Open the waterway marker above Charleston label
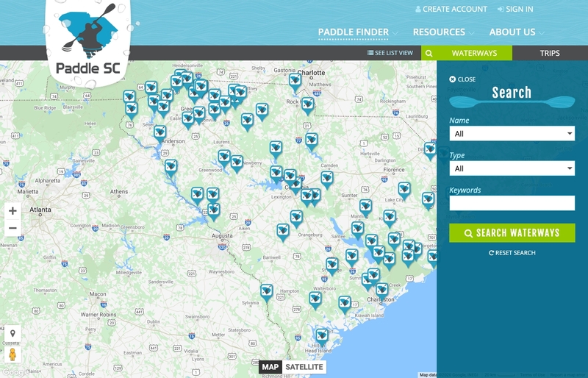This screenshot has height=378, width=588. (x=381, y=290)
